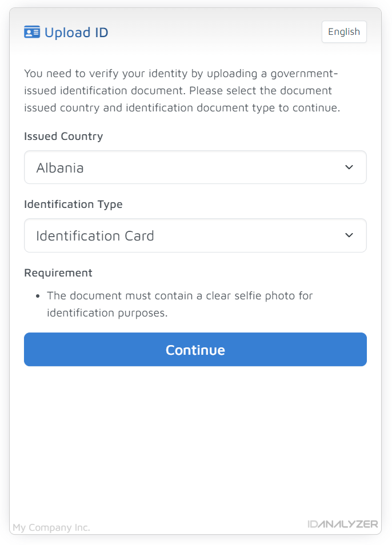Open the English language selector

344,31
